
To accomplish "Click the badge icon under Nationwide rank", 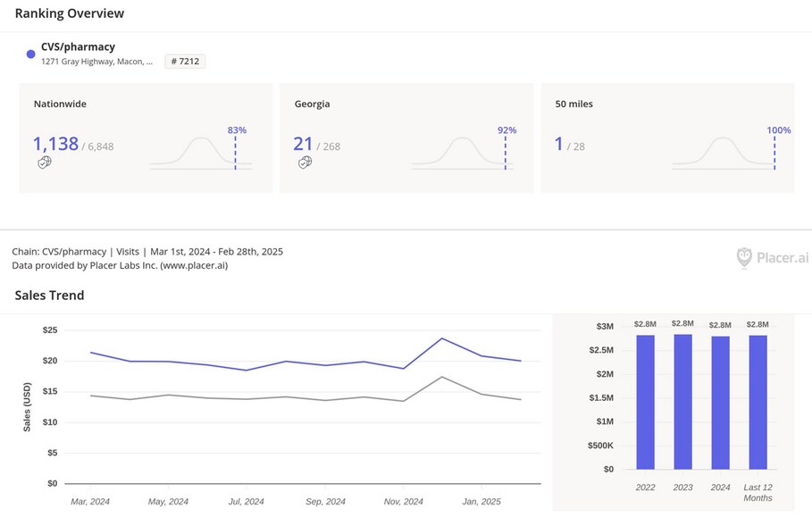I will (x=45, y=162).
